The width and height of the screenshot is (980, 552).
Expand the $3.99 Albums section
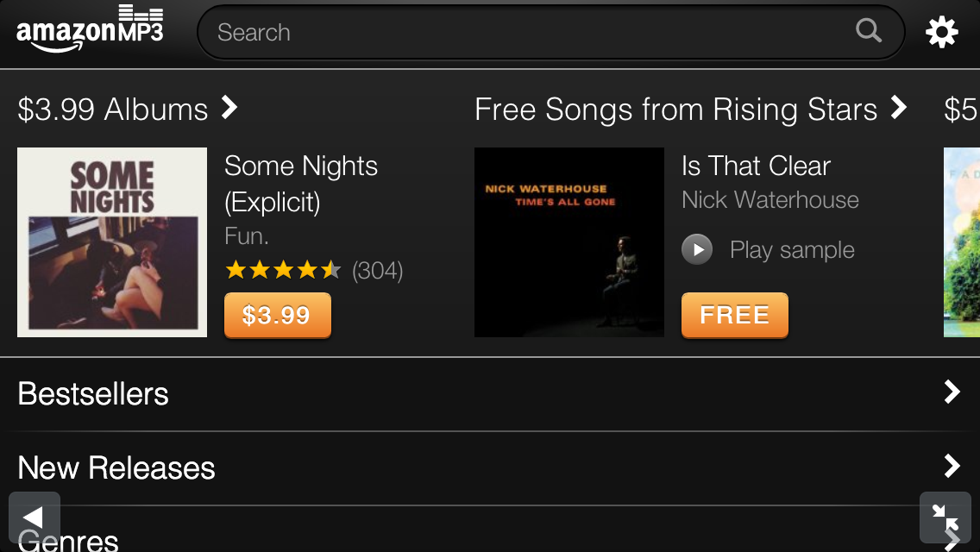[229, 107]
